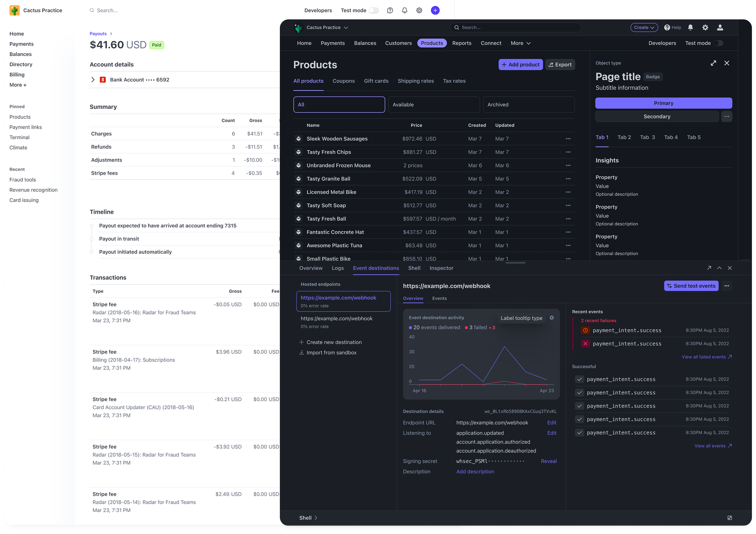Expand the Bank Account 6592 row

tap(93, 80)
